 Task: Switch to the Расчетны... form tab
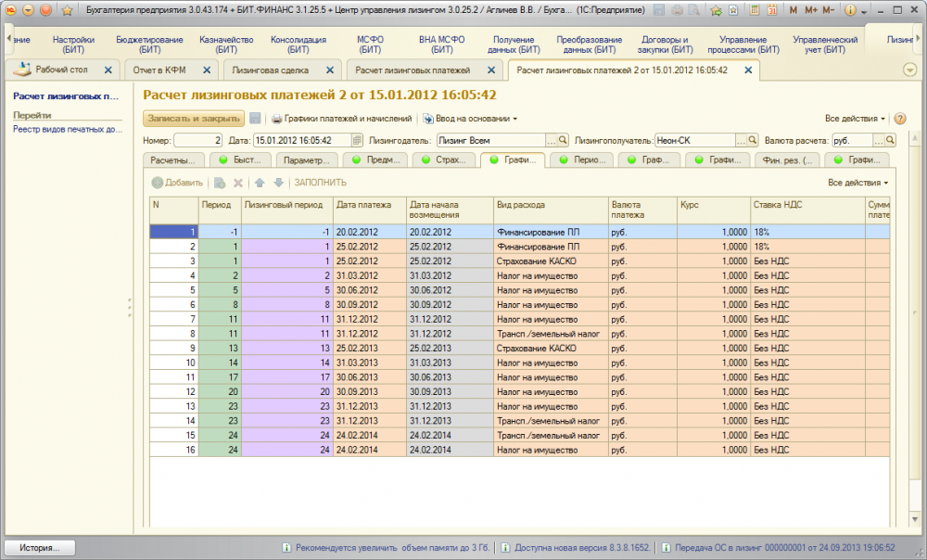click(173, 159)
